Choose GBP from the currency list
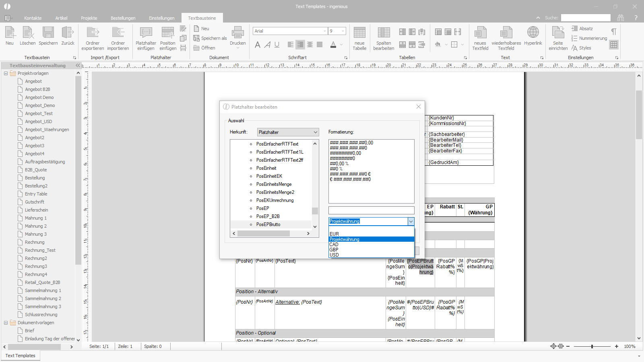Image resolution: width=644 pixels, height=362 pixels. pos(371,250)
